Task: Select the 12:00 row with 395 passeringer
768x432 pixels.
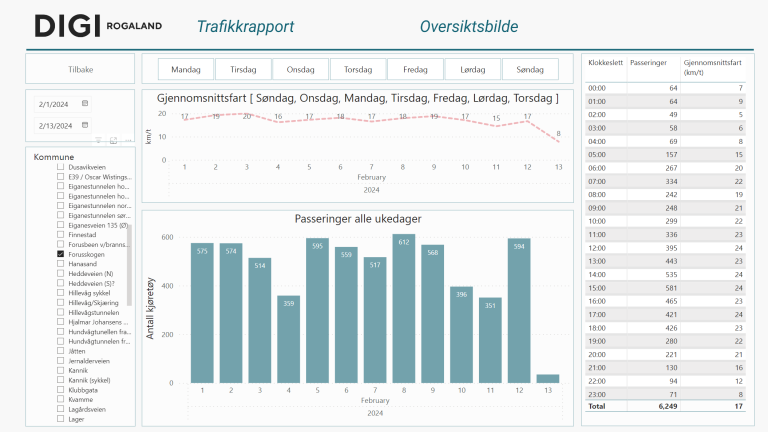Action: [665, 248]
